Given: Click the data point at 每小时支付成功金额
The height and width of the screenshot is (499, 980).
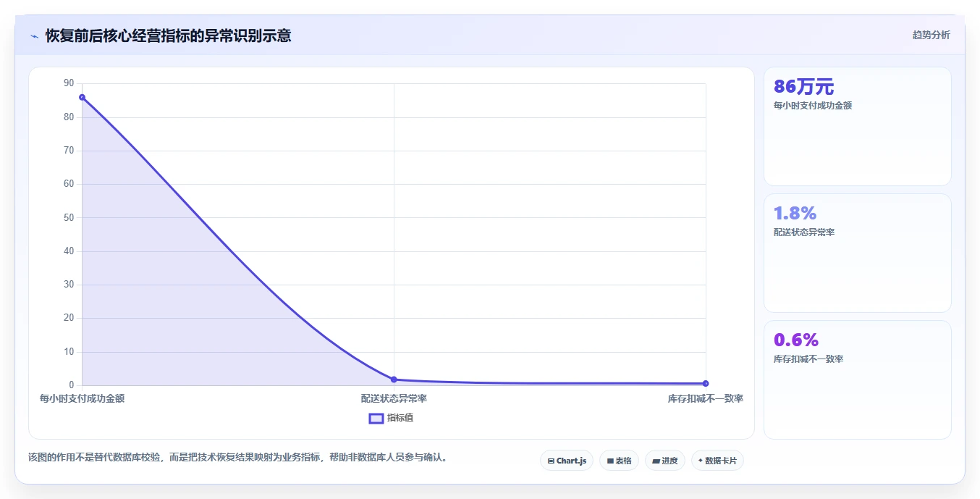Looking at the screenshot, I should point(82,97).
